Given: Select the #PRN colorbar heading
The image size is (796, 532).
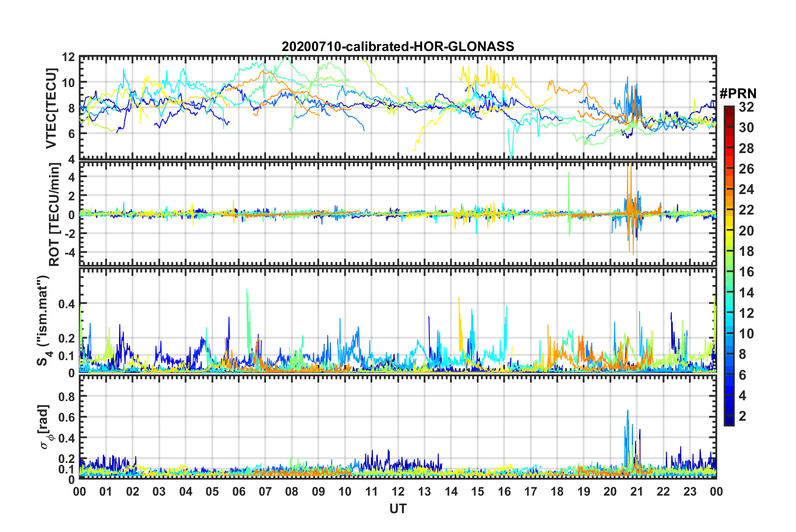Looking at the screenshot, I should click(738, 93).
